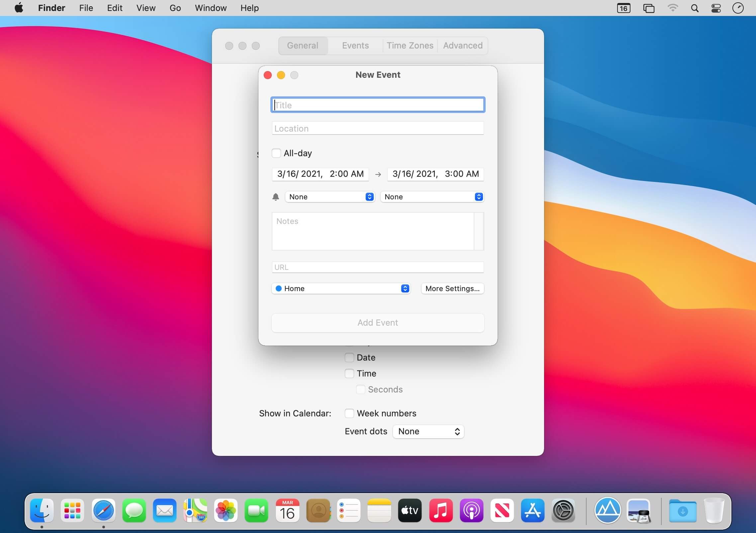The height and width of the screenshot is (533, 756).
Task: Open the first alert None dropdown
Action: [x=330, y=197]
